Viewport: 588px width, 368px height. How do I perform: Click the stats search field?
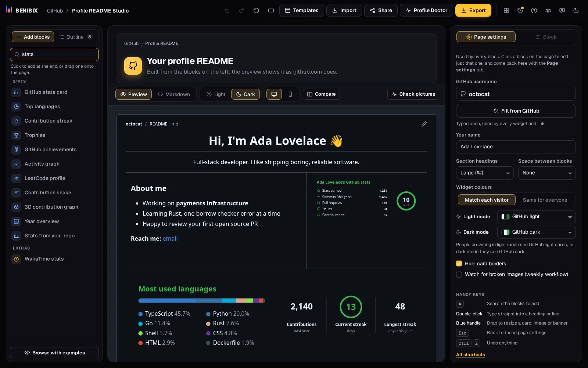54,54
